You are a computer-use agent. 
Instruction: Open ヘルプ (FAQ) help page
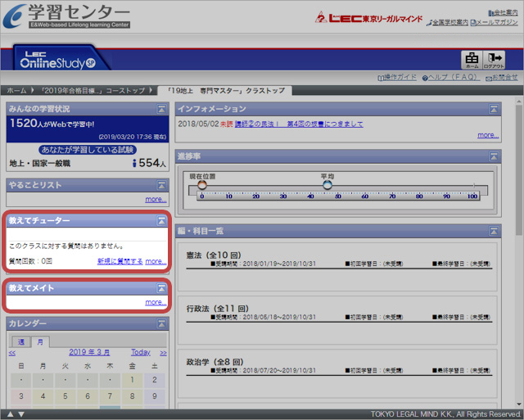pos(453,78)
